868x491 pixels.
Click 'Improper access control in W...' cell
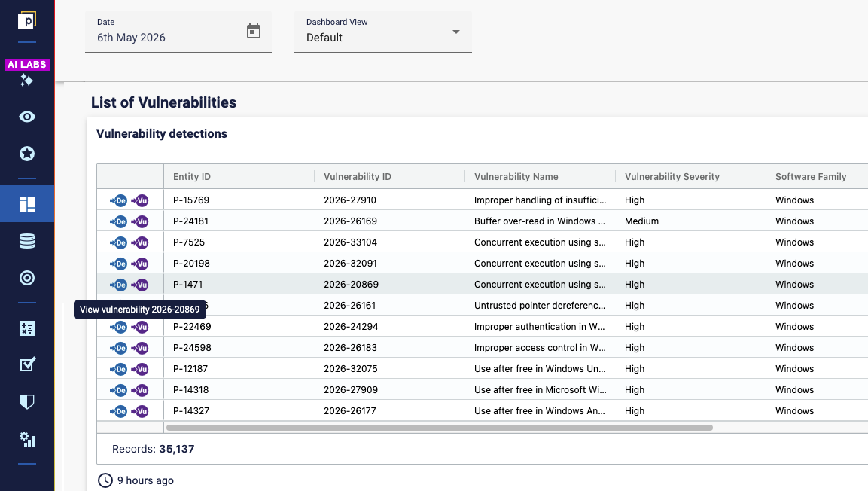point(540,347)
